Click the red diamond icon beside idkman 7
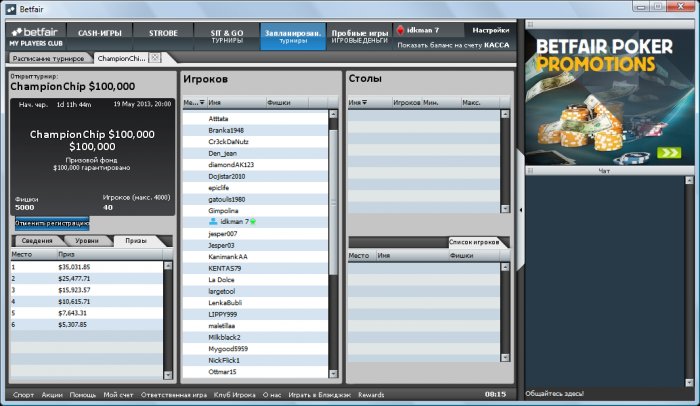This screenshot has width=700, height=406. 400,30
